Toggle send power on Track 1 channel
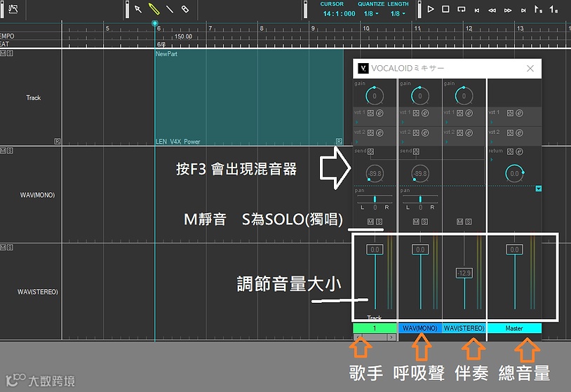 370,151
